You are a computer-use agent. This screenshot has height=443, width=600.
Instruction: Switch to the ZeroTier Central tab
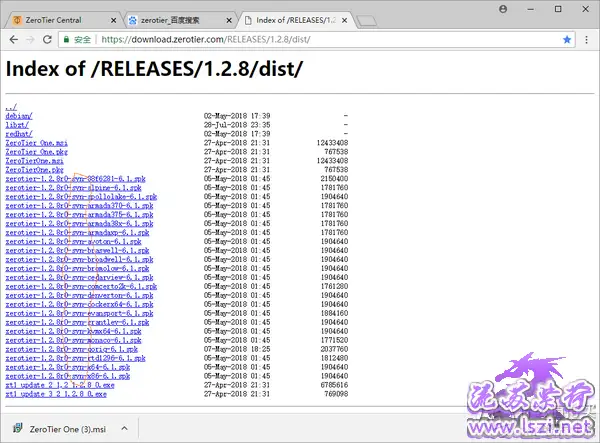coord(63,20)
